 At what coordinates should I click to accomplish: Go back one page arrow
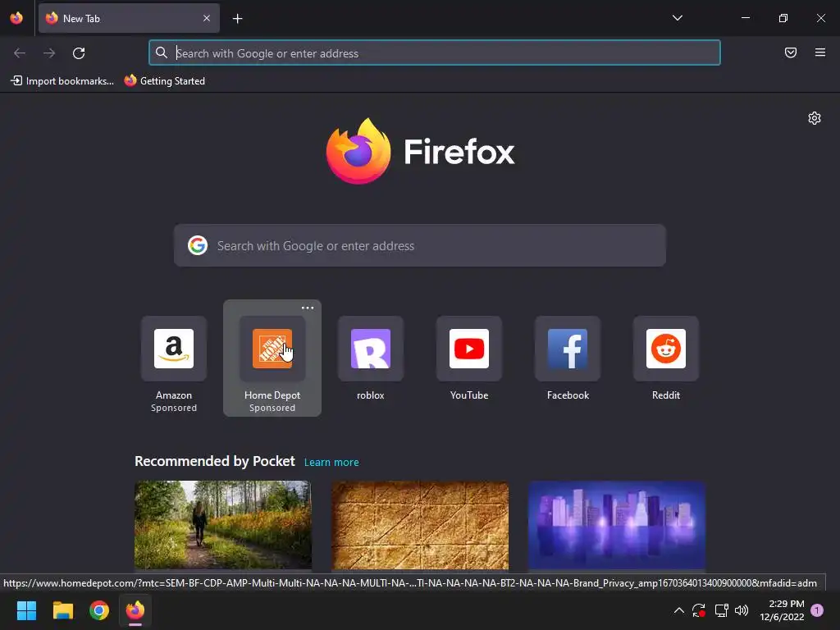[x=20, y=53]
